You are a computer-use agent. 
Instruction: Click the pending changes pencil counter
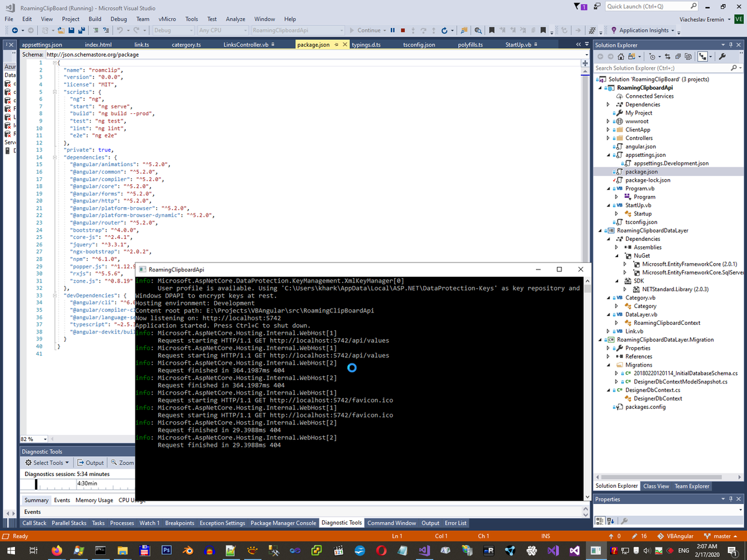tap(639, 536)
